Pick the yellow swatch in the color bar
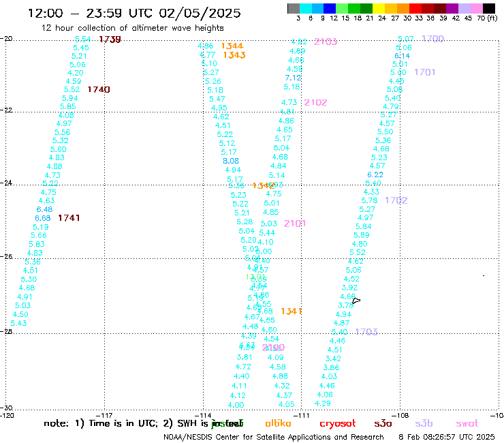This screenshot has width=504, height=443. click(379, 8)
